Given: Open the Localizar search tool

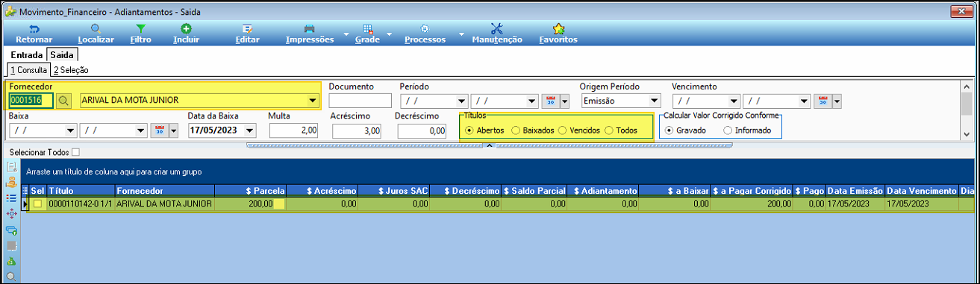Looking at the screenshot, I should 96,34.
